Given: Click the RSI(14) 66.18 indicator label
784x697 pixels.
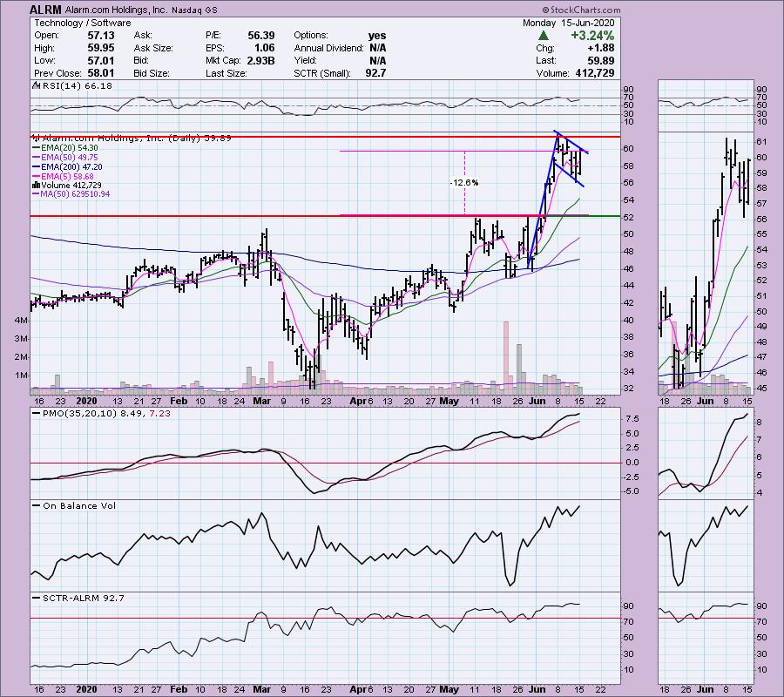Looking at the screenshot, I should pos(77,86).
